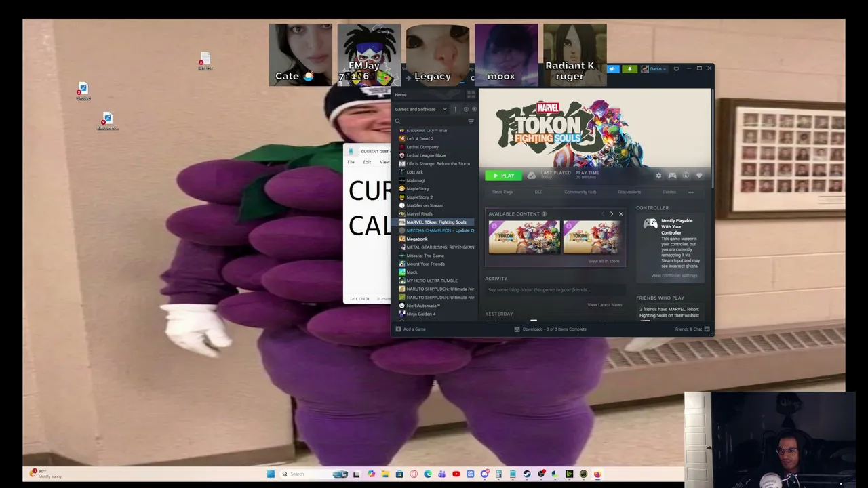868x488 pixels.
Task: Toggle the recent activity clock filter
Action: (465, 109)
